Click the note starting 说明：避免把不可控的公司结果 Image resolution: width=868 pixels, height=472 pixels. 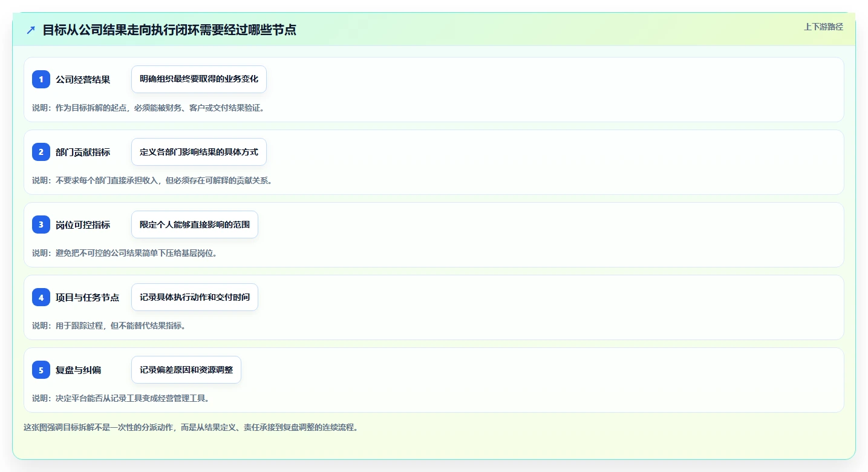point(125,253)
